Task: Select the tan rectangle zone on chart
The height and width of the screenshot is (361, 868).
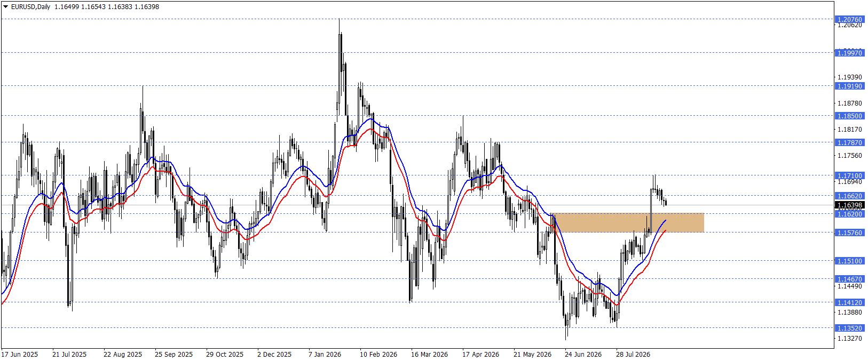Action: [x=628, y=223]
